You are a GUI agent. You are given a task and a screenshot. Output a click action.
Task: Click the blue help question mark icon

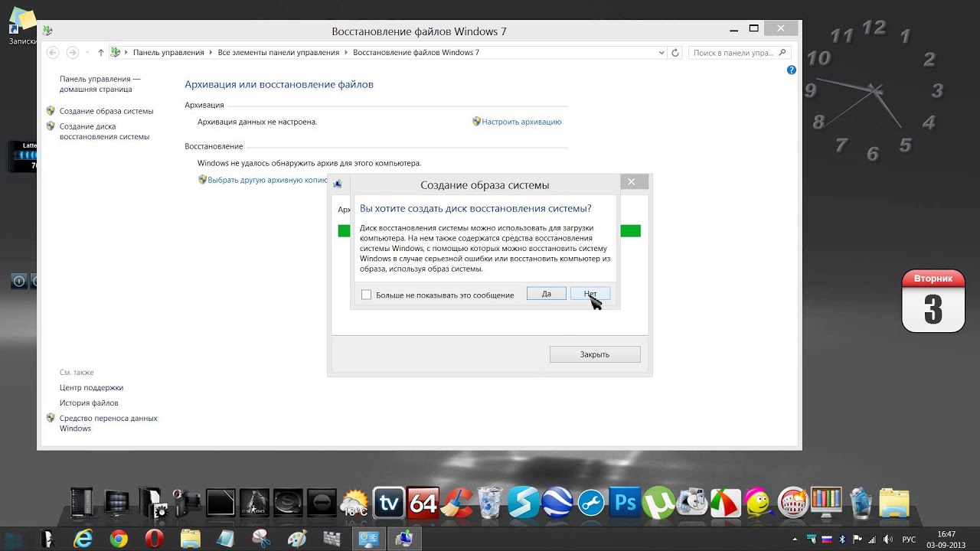click(x=792, y=70)
